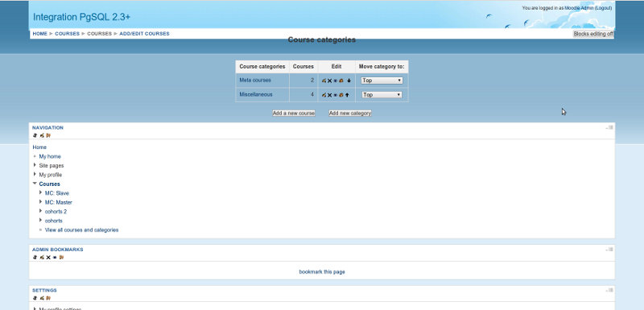
Task: Click Move category to: column header
Action: (x=382, y=67)
